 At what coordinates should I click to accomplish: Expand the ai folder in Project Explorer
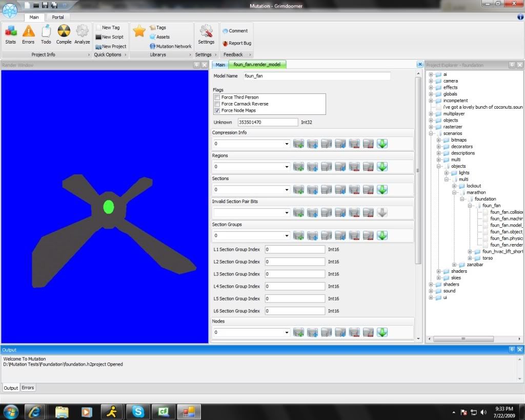(431, 74)
